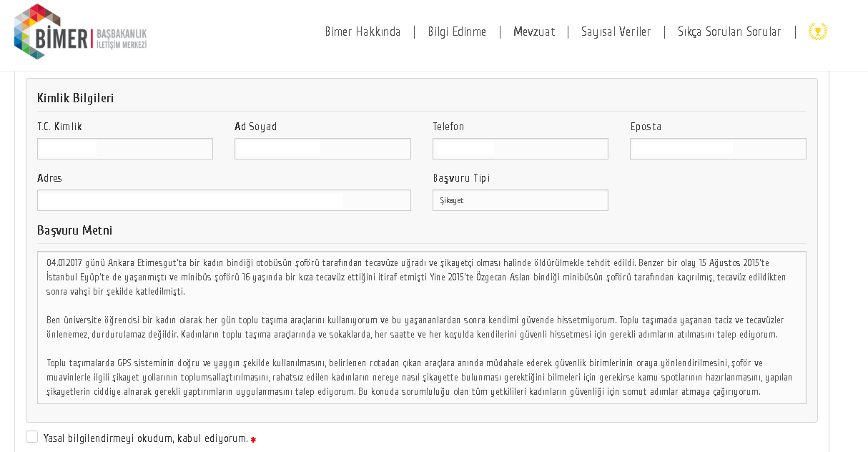This screenshot has height=452, width=868.
Task: Click the Kimlik Bilgileri section heading
Action: (75, 98)
